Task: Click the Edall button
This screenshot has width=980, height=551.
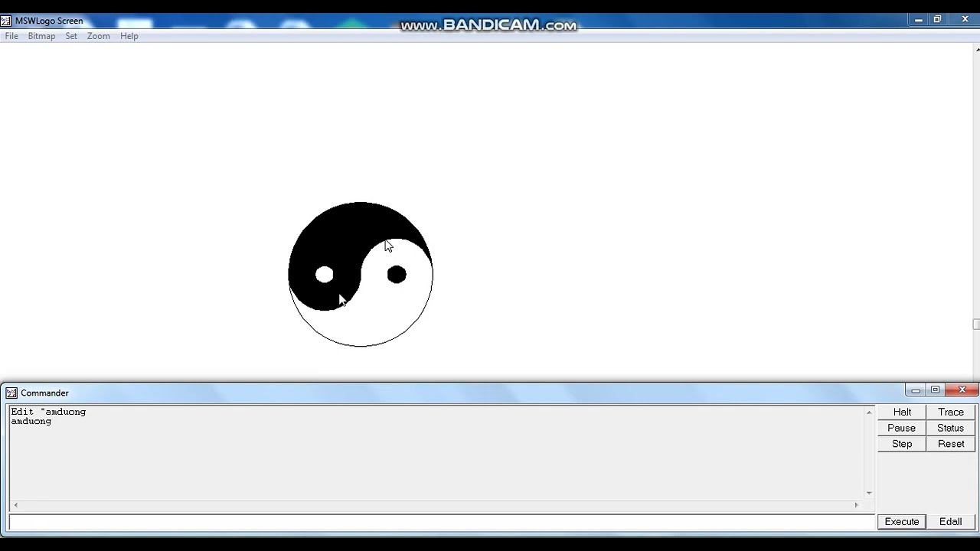Action: (951, 522)
